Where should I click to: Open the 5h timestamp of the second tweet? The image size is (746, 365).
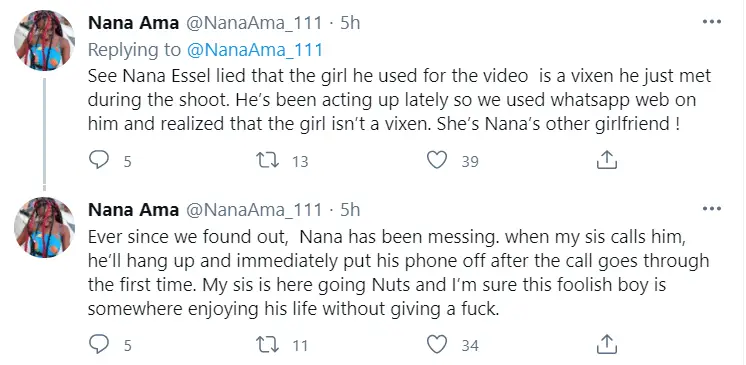tap(350, 209)
